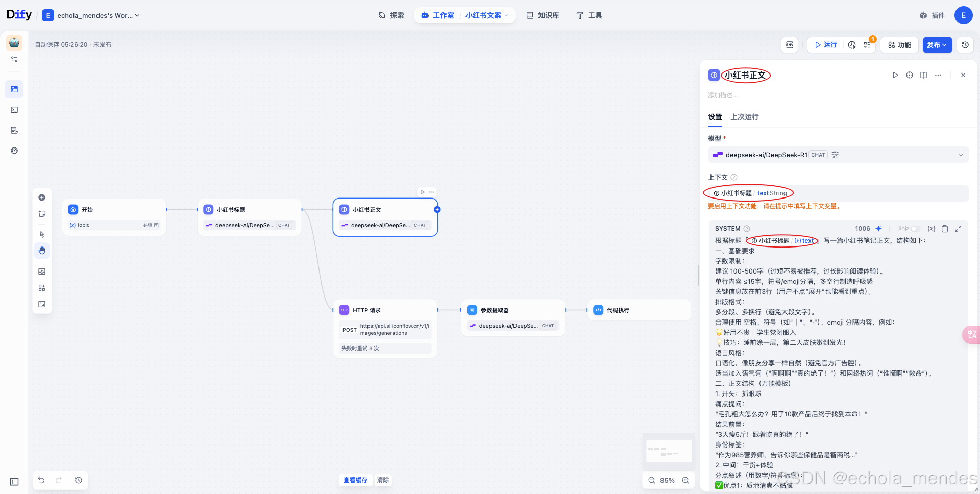
Task: Open the 发布 publish dropdown
Action: pyautogui.click(x=937, y=45)
